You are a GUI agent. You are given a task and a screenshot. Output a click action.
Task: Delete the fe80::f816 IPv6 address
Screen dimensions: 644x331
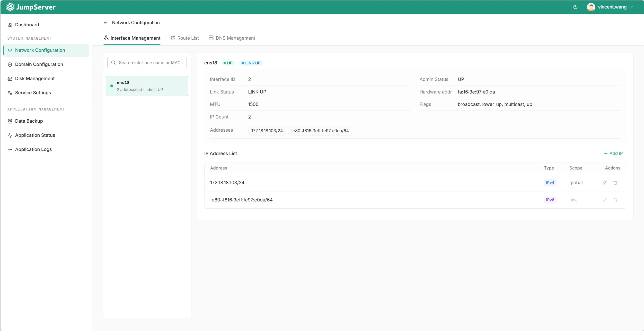click(615, 200)
